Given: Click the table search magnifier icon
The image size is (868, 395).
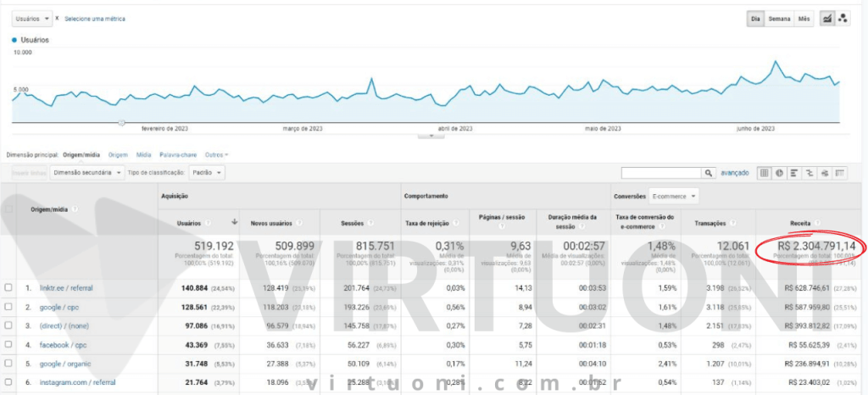Looking at the screenshot, I should coord(707,173).
